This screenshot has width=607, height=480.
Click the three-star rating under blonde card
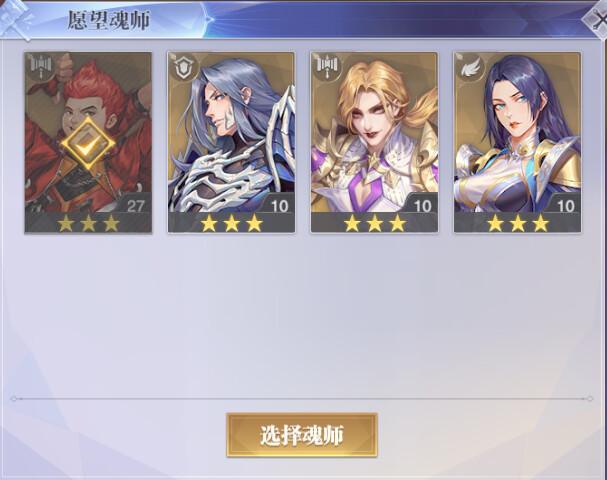tap(375, 223)
